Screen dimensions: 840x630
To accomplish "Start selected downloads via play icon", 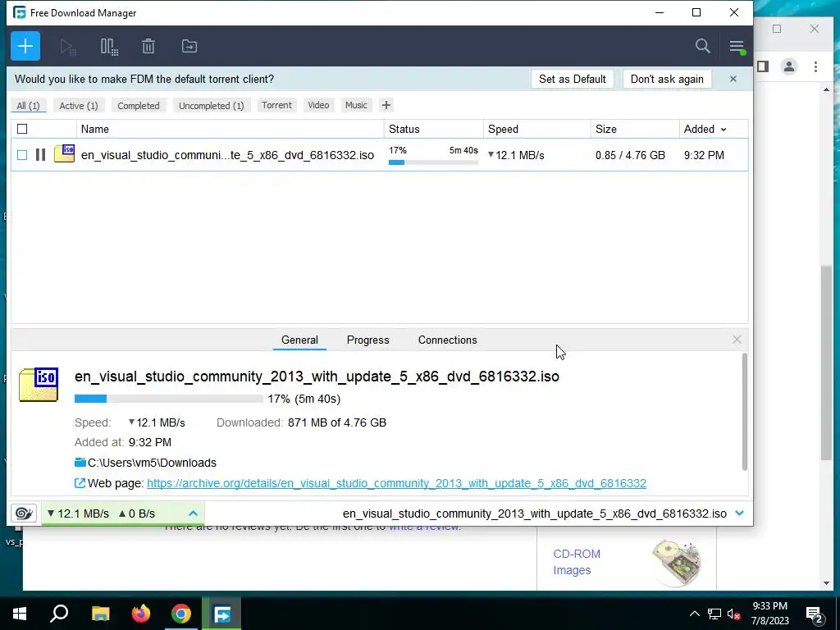I will click(68, 47).
